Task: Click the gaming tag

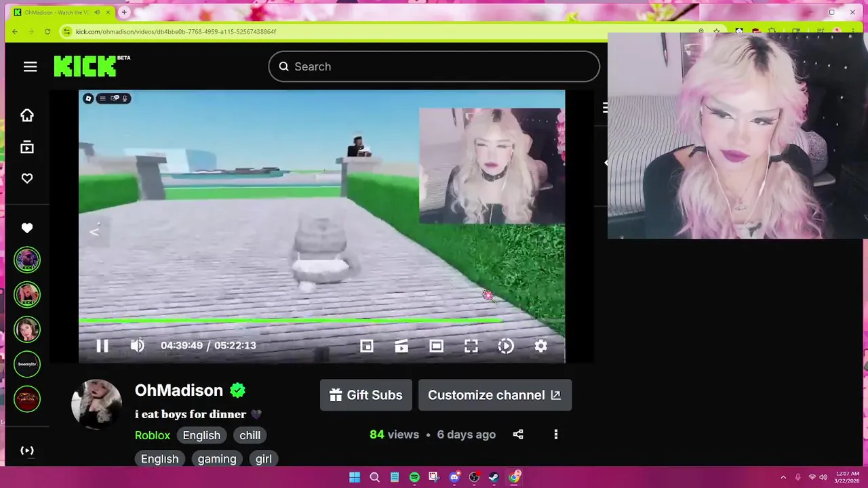Action: (217, 459)
